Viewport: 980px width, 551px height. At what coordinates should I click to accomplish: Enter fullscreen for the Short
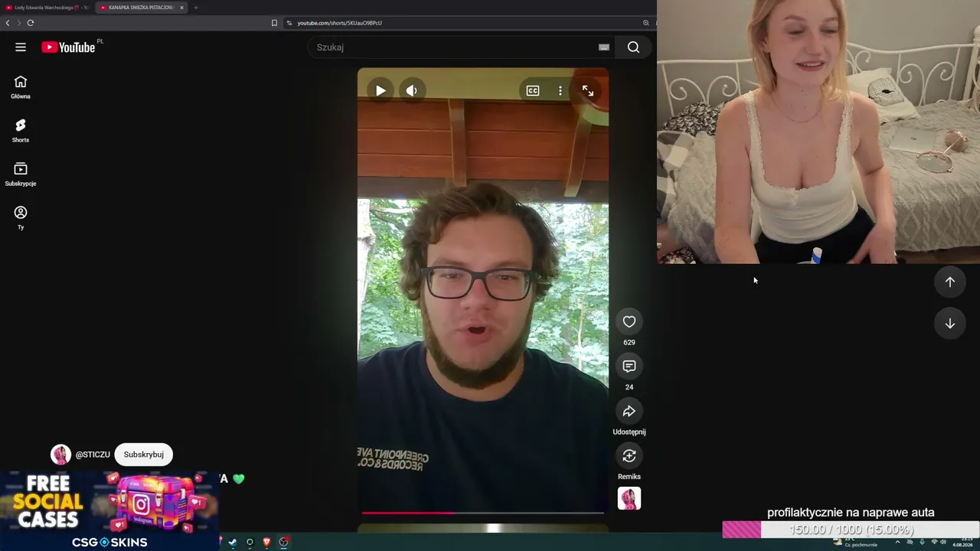click(588, 90)
